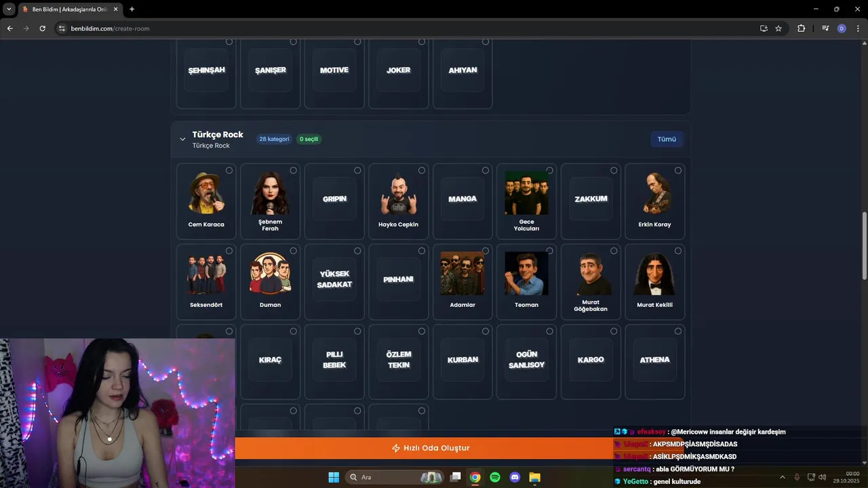
Task: Toggle the radio circle on GRIPIN card
Action: tap(357, 170)
